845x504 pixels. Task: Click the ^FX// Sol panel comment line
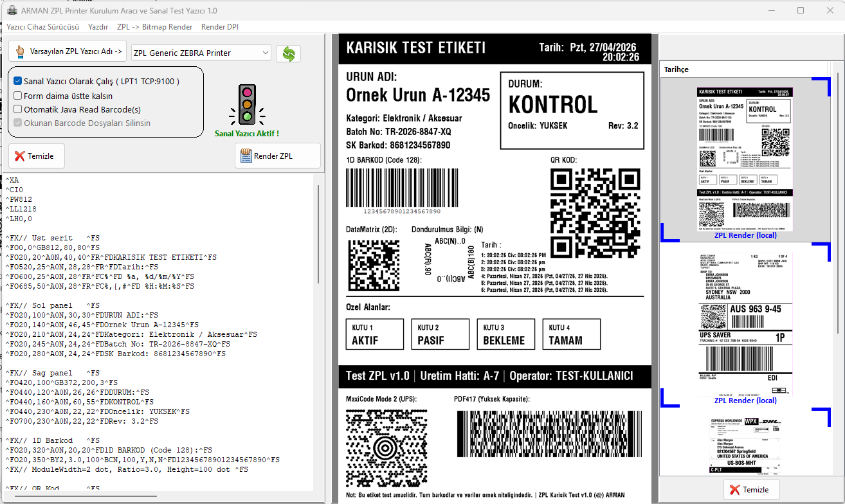click(53, 305)
